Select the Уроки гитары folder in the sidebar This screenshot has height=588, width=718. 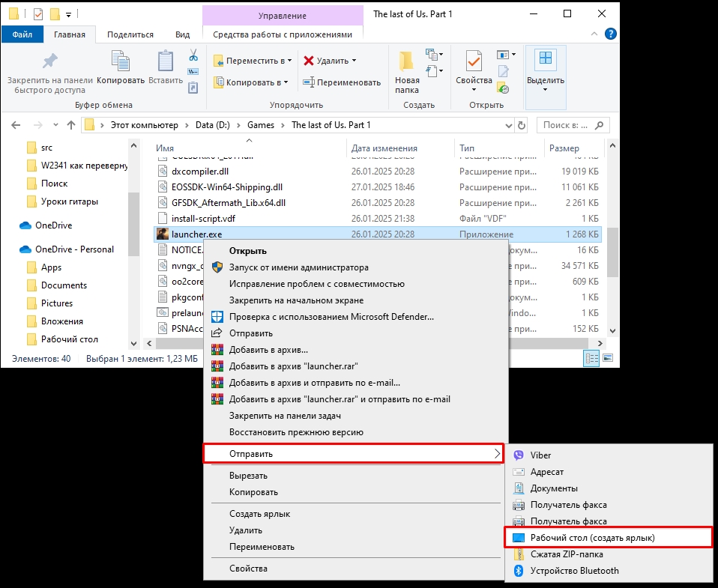(69, 201)
